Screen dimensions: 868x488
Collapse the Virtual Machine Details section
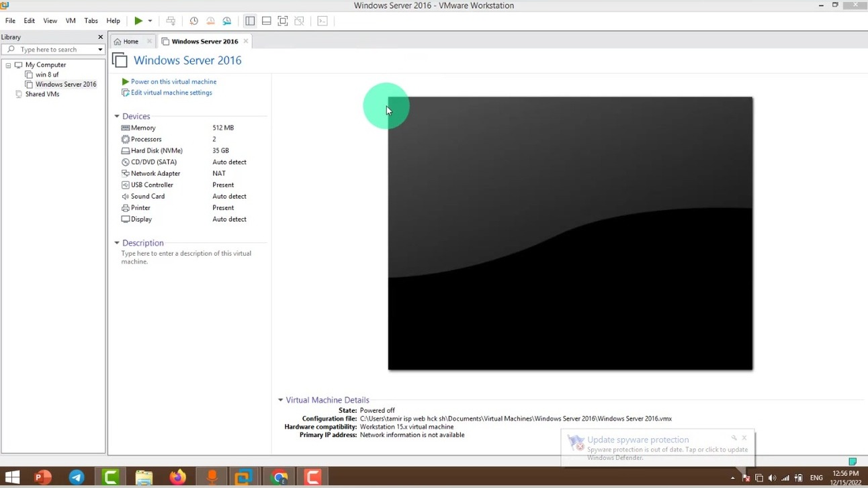(281, 400)
